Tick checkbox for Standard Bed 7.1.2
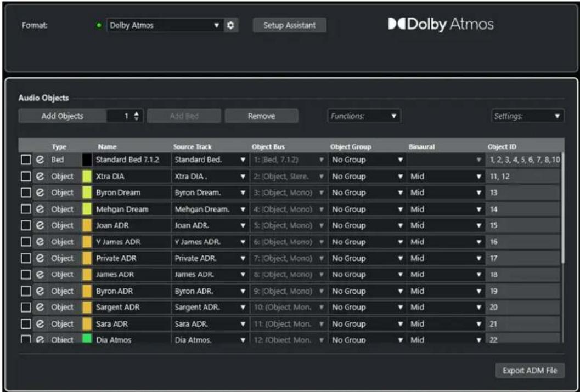The width and height of the screenshot is (580, 392). click(26, 160)
